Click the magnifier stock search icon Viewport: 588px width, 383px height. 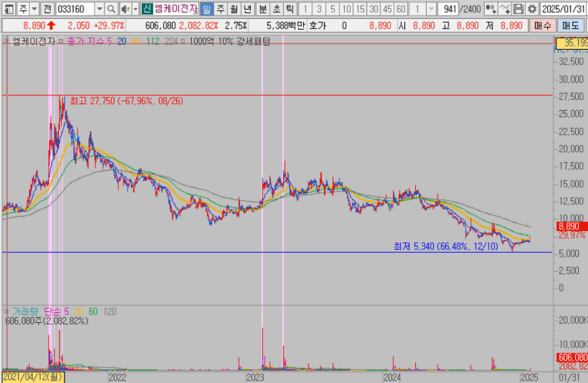pyautogui.click(x=111, y=9)
